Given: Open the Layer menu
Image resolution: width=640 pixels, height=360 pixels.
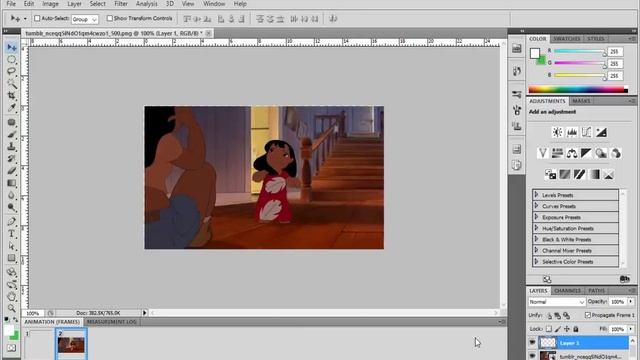Looking at the screenshot, I should click(x=74, y=4).
